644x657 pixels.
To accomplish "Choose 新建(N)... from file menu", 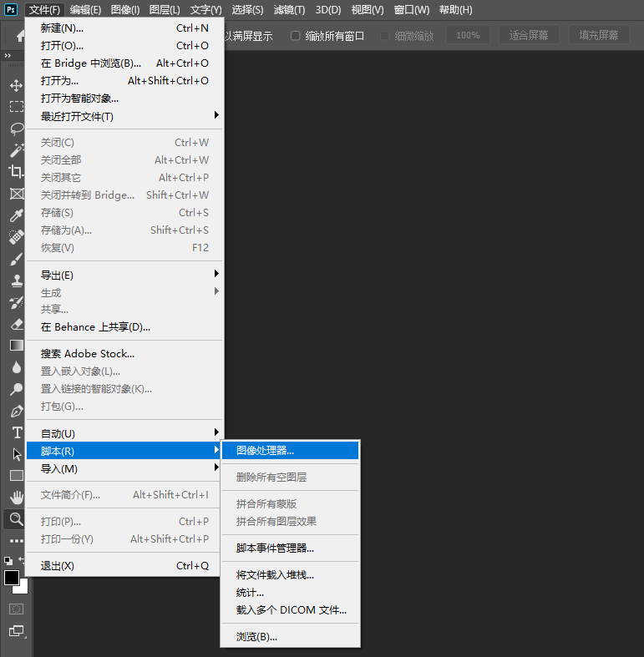I will pos(124,28).
